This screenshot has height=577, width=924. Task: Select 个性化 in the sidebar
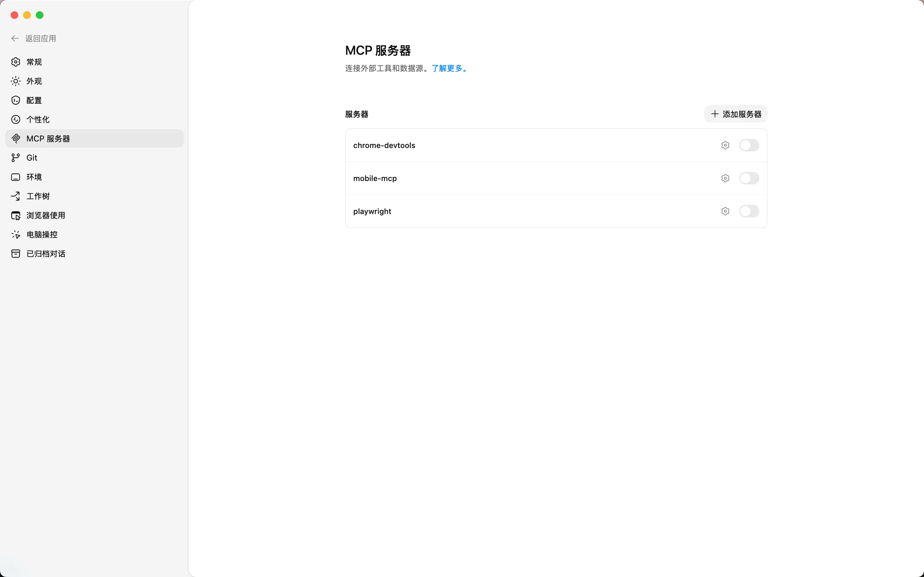coord(38,119)
